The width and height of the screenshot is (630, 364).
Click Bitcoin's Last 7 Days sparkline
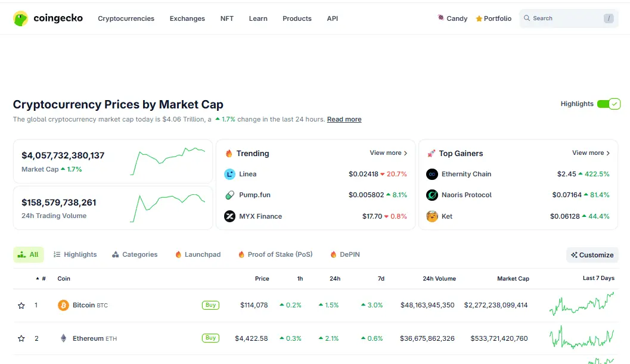pos(582,304)
